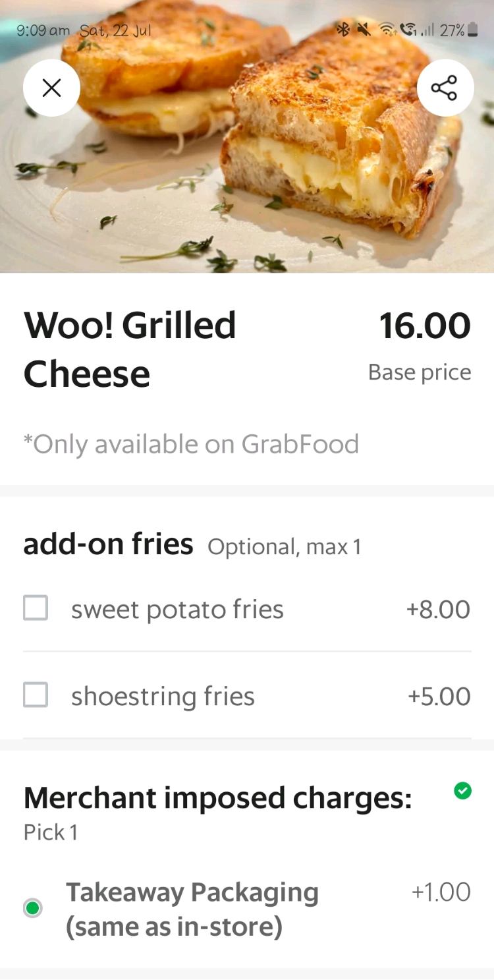Tap the status bar clock time
The image size is (494, 980).
43,30
